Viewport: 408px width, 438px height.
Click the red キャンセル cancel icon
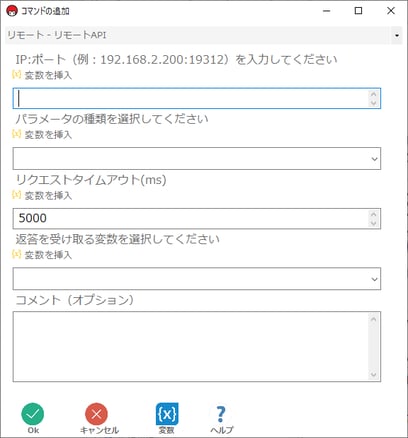tap(96, 414)
